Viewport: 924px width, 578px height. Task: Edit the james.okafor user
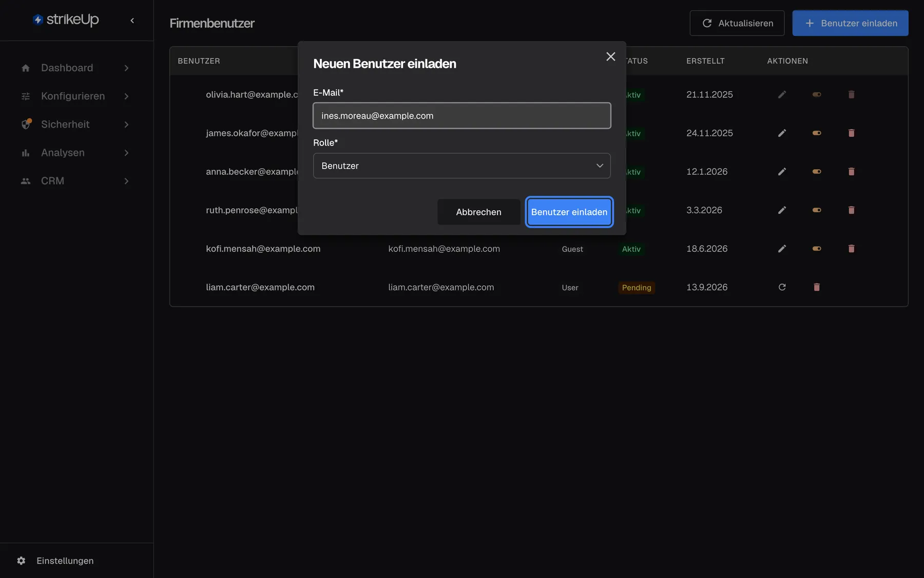pyautogui.click(x=782, y=133)
